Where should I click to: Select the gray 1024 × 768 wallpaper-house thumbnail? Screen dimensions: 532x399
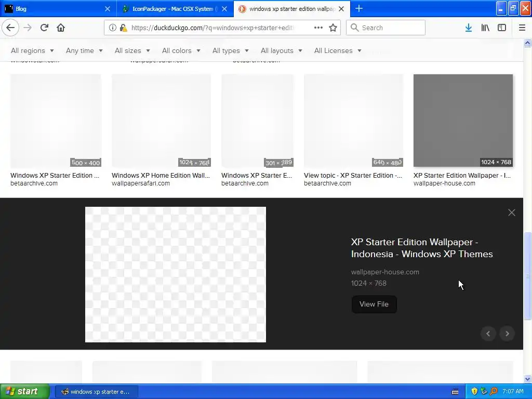(463, 121)
